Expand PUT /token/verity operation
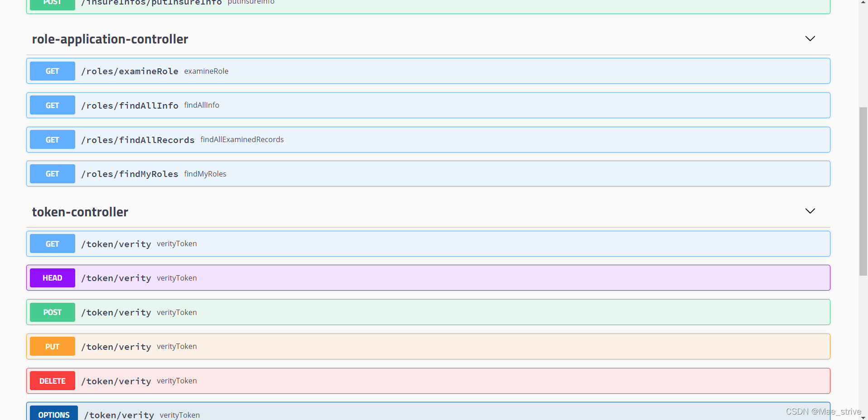The image size is (868, 420). (428, 347)
